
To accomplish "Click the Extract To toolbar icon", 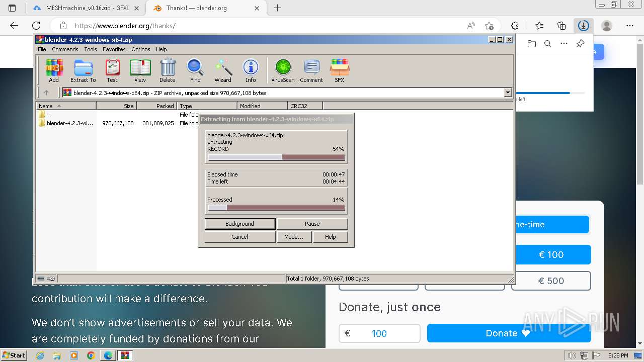I will (x=83, y=71).
